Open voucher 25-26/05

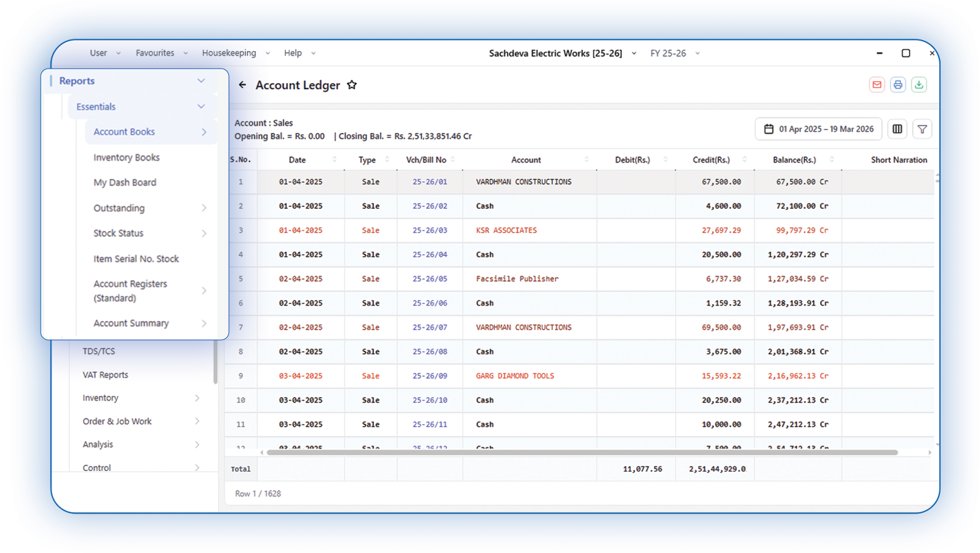coord(429,279)
